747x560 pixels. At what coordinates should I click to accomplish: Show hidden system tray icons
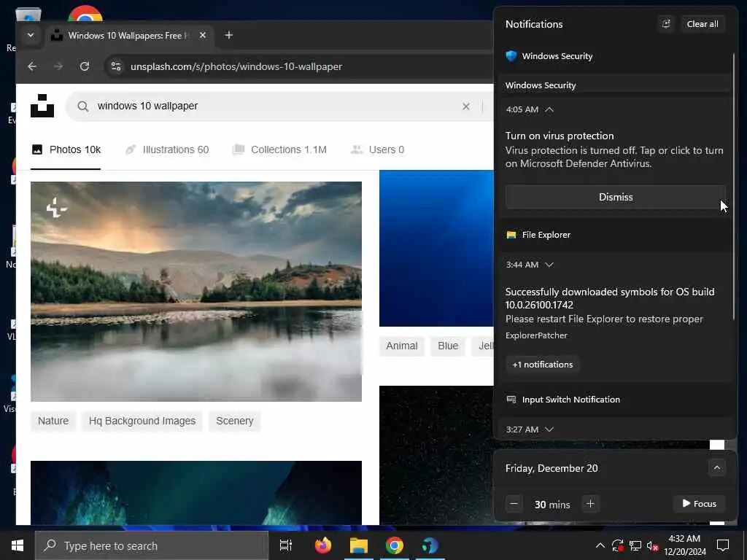[600, 545]
